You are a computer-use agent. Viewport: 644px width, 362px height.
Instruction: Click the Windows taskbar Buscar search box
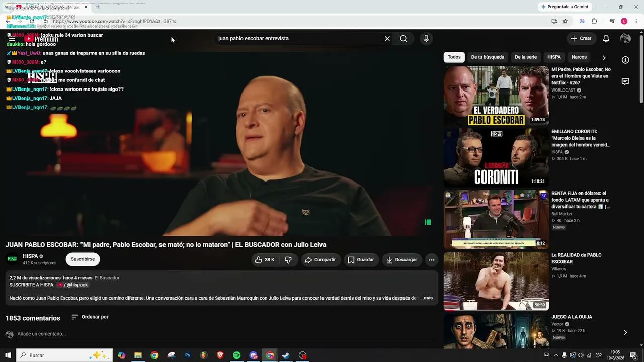point(64,355)
